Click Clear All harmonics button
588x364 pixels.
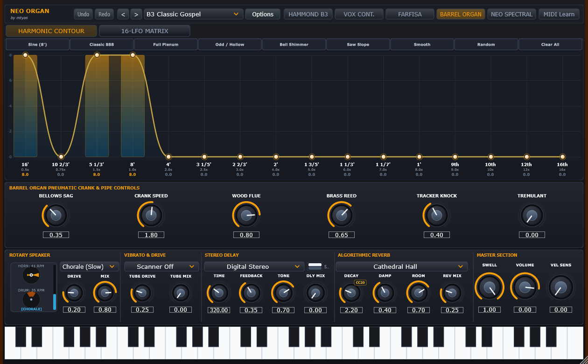coord(550,44)
